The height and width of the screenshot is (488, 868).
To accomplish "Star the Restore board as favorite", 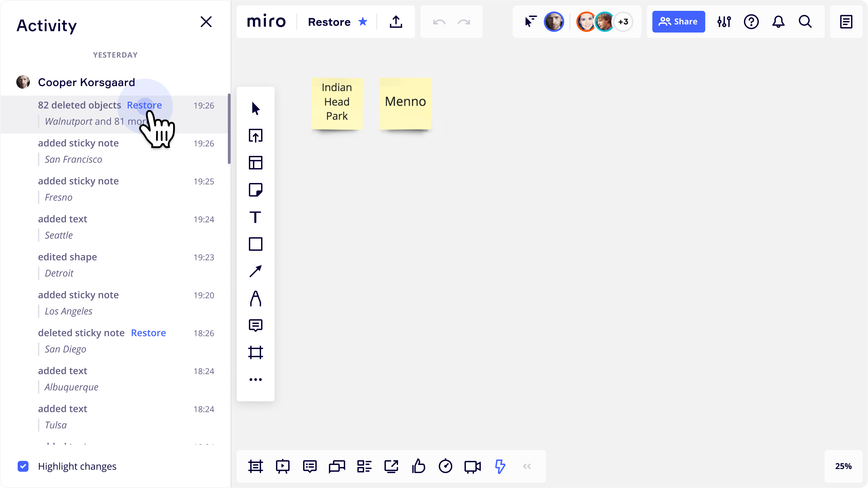I will (x=363, y=22).
